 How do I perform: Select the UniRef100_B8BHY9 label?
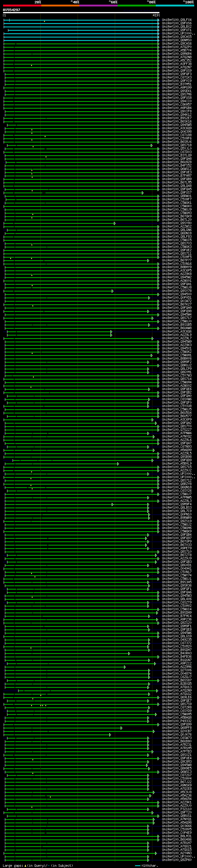tap(177, 267)
